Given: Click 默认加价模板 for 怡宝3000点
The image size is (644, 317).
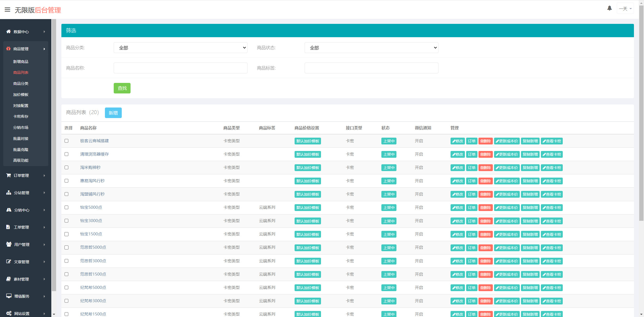Looking at the screenshot, I should [308, 221].
